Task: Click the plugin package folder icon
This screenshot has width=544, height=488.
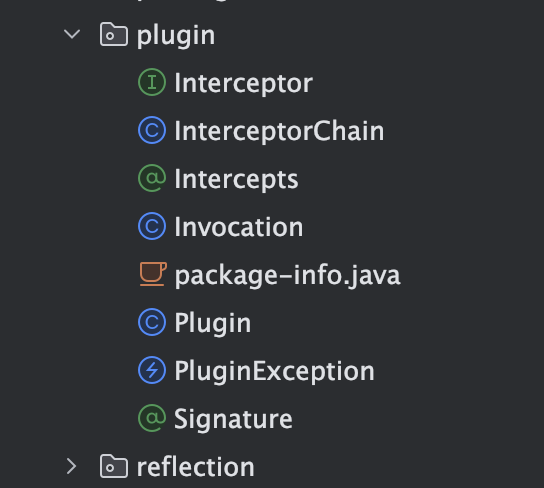Action: point(114,34)
